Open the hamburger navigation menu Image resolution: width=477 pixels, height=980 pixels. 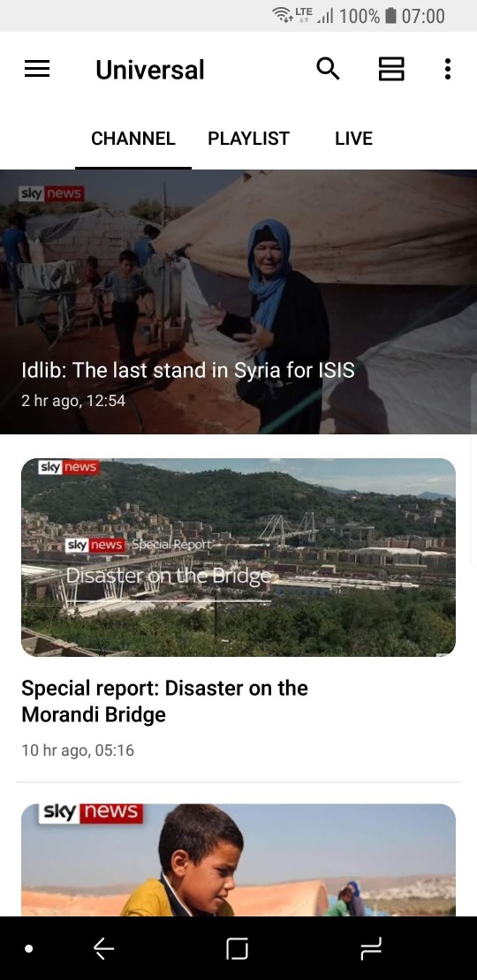[x=37, y=69]
